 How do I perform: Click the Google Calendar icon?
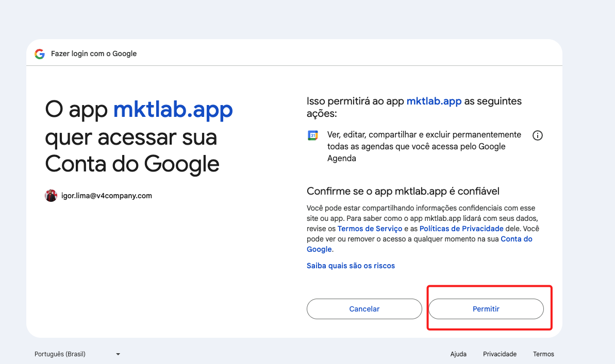pos(313,135)
